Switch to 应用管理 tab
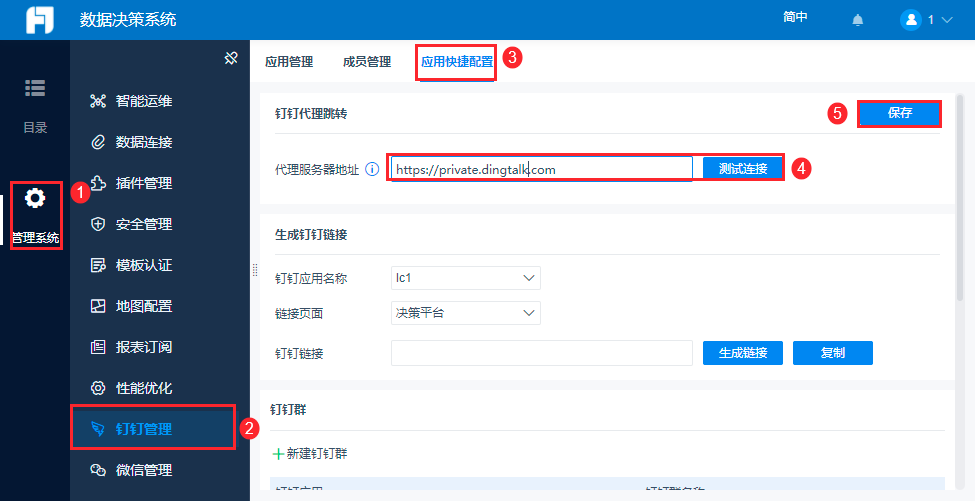 click(289, 62)
